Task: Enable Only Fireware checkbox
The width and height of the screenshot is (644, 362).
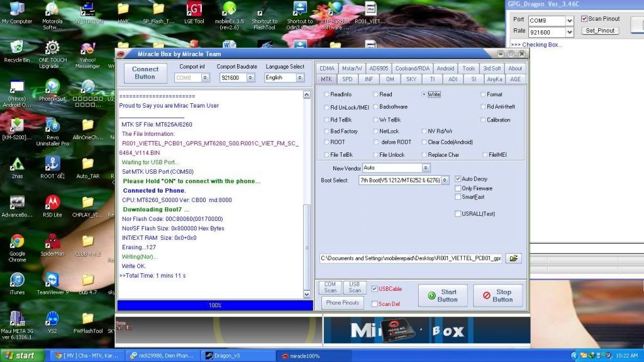Action: pos(458,188)
